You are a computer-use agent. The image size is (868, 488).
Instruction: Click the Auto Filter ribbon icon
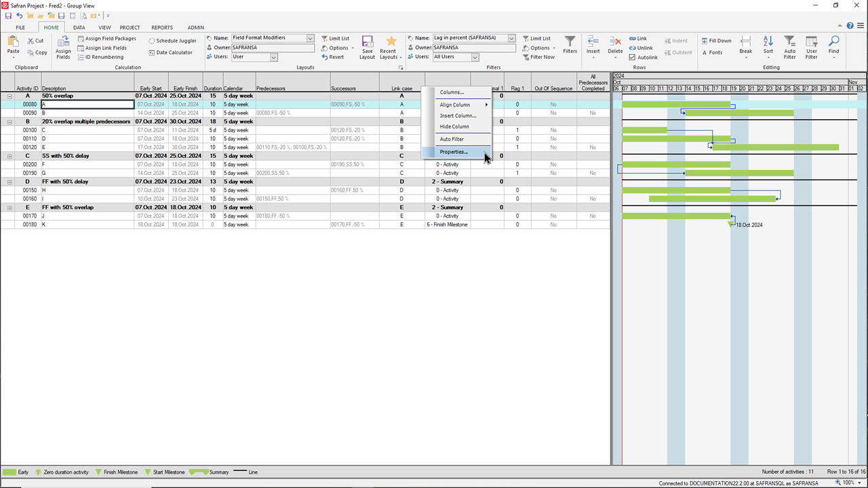point(789,41)
